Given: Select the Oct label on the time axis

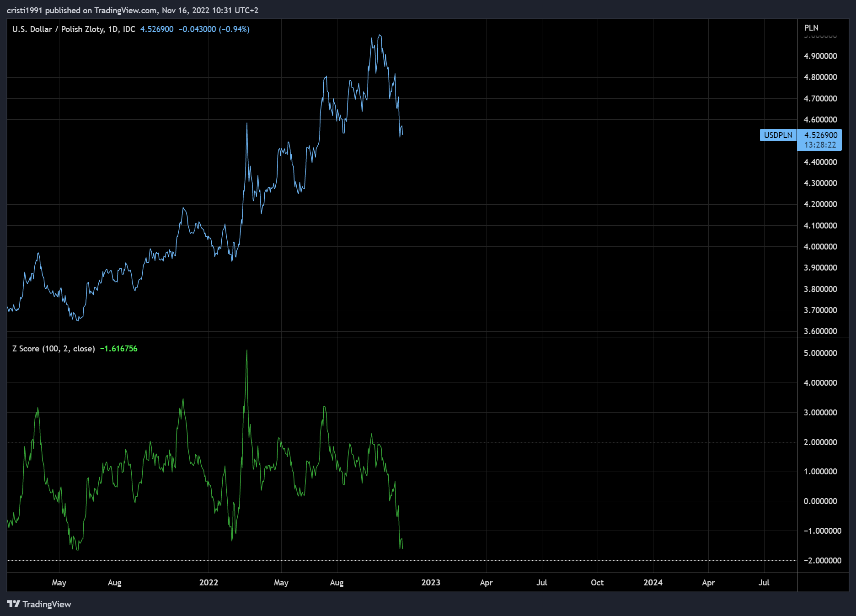Looking at the screenshot, I should point(597,583).
